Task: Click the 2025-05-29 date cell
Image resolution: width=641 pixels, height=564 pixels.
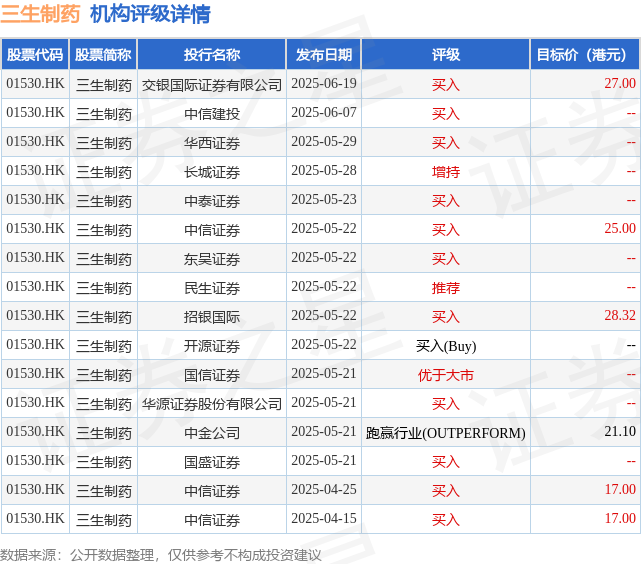Action: click(324, 142)
